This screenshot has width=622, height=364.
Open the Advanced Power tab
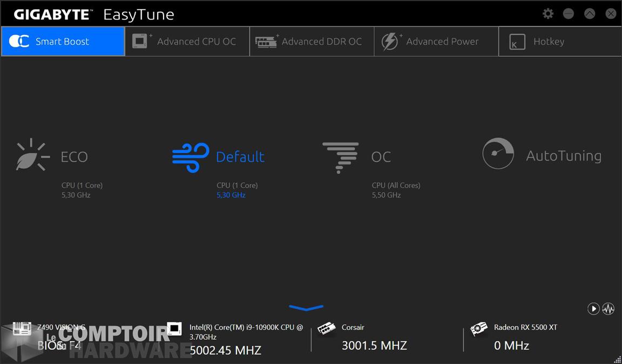(436, 41)
